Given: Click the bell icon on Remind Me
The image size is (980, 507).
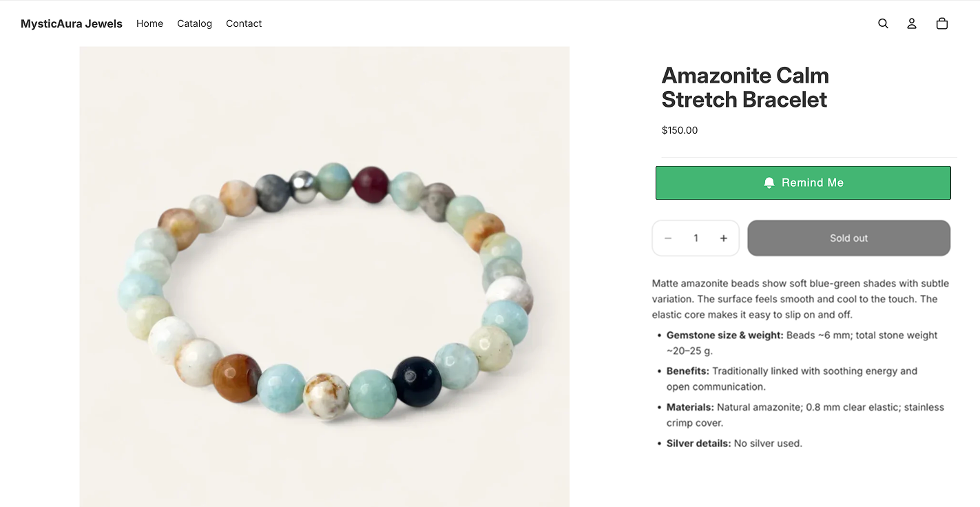Looking at the screenshot, I should click(769, 183).
